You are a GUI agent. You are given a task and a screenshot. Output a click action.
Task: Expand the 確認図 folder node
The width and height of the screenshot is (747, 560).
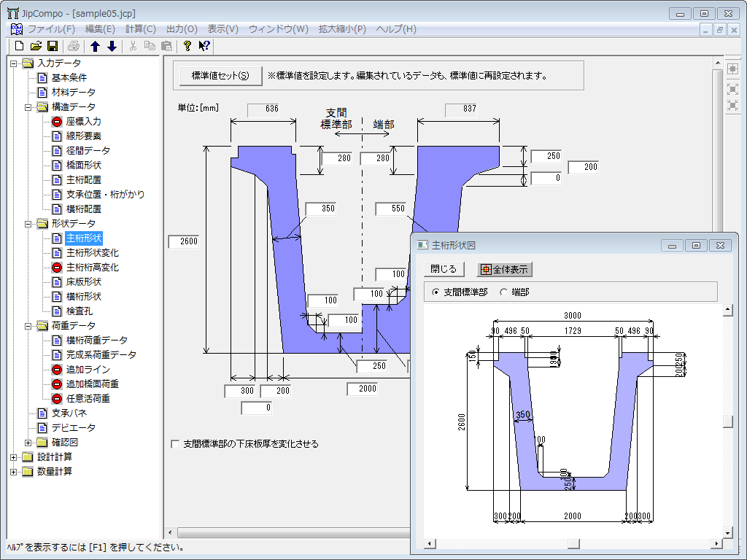[28, 443]
